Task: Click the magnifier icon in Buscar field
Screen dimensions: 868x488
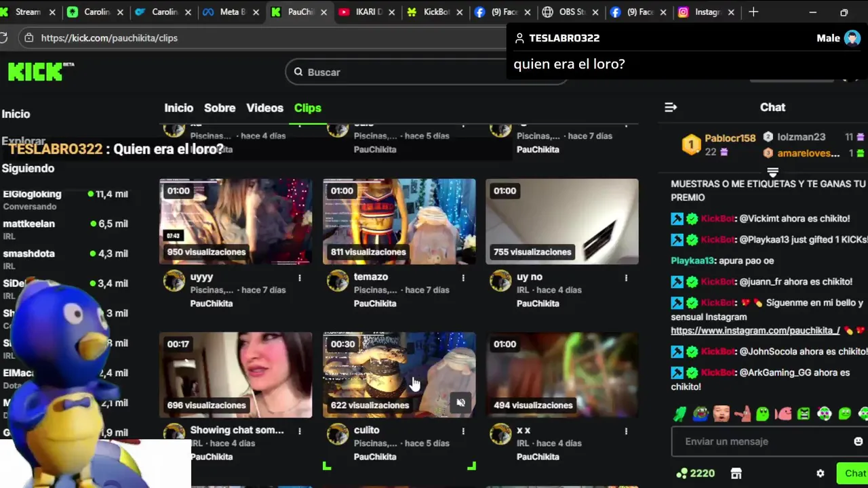Action: [x=298, y=72]
